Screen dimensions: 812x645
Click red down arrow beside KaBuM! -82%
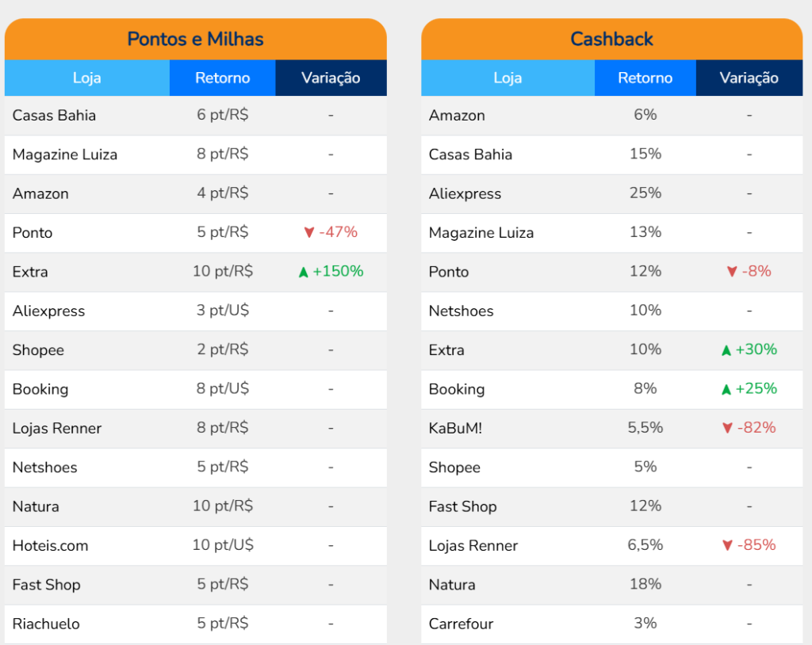726,429
